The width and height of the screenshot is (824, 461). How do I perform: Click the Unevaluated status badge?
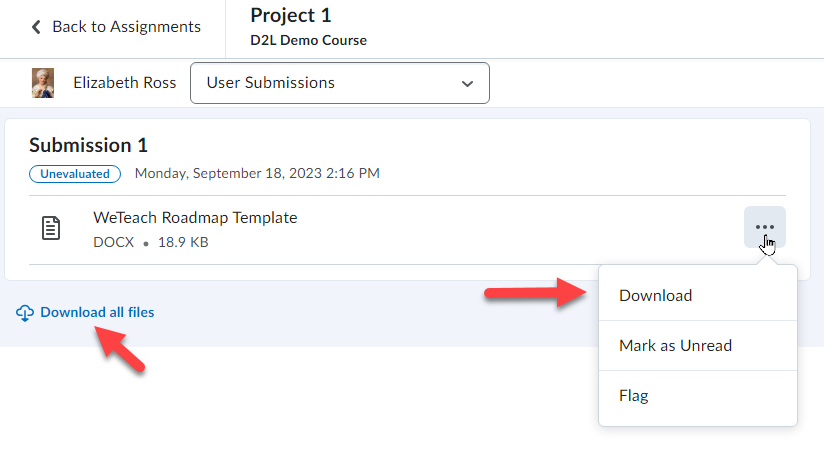(75, 174)
